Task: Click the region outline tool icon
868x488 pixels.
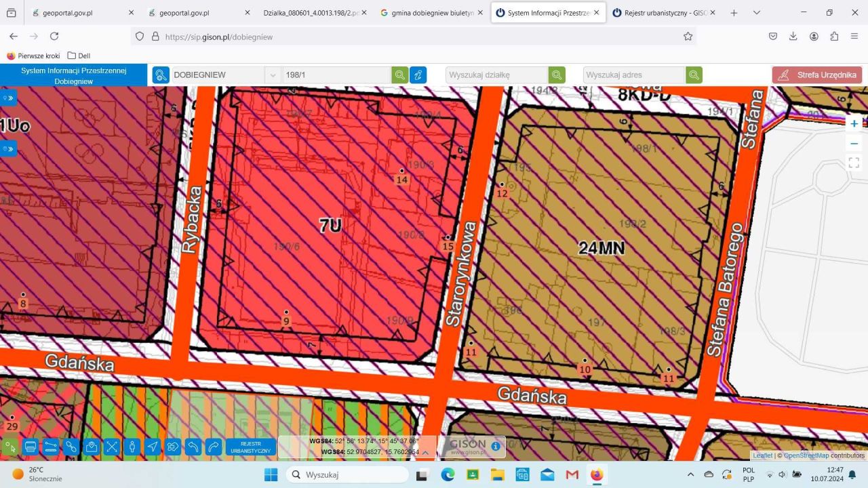Action: 173,447
